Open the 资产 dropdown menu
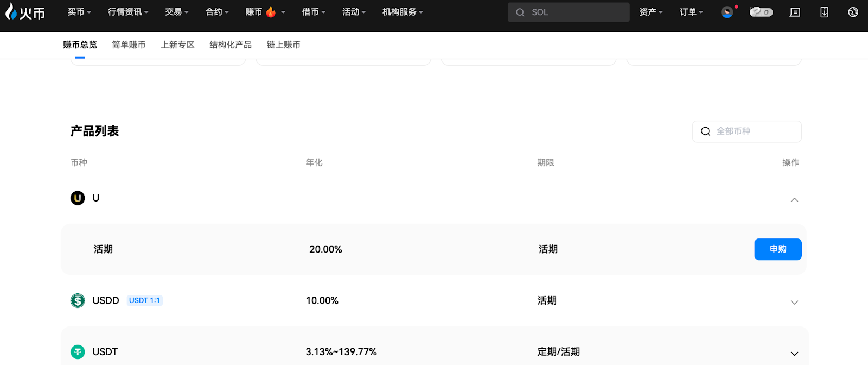This screenshot has width=868, height=365. pos(650,12)
